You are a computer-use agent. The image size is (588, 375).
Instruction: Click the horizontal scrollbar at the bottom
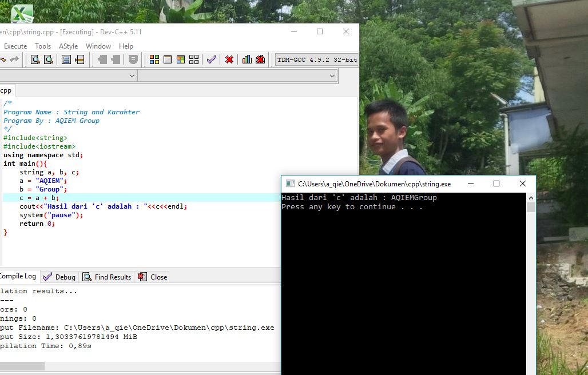coord(23,367)
